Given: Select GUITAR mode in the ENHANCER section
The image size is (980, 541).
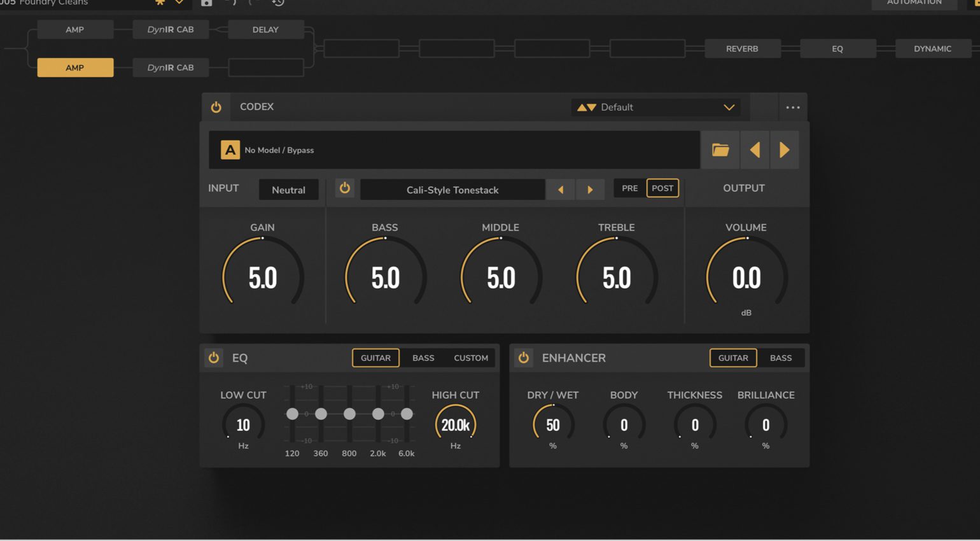Looking at the screenshot, I should tap(733, 358).
